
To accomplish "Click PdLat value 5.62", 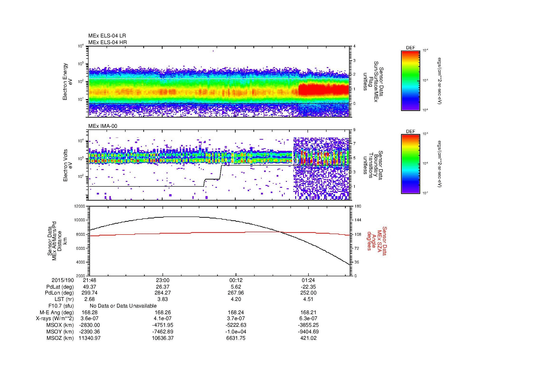I will [236, 287].
